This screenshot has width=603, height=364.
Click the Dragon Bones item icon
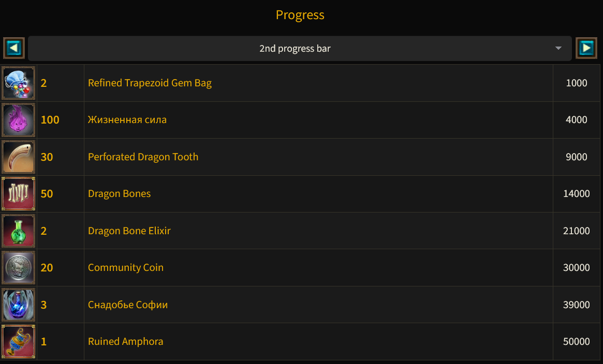click(x=19, y=193)
